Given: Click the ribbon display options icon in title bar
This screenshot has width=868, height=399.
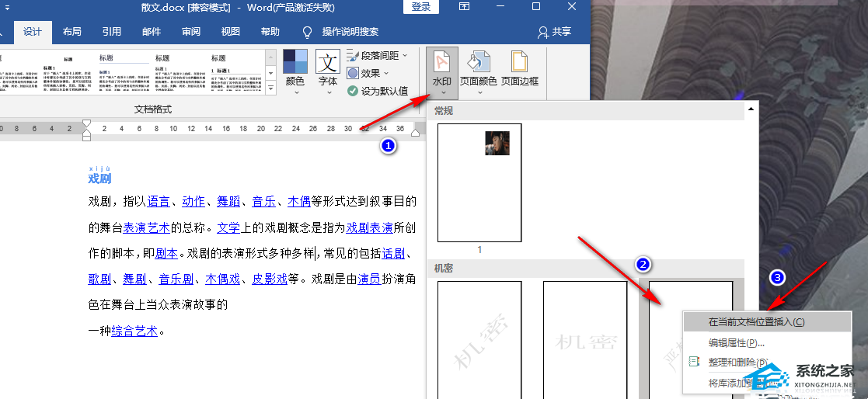Looking at the screenshot, I should 464,7.
